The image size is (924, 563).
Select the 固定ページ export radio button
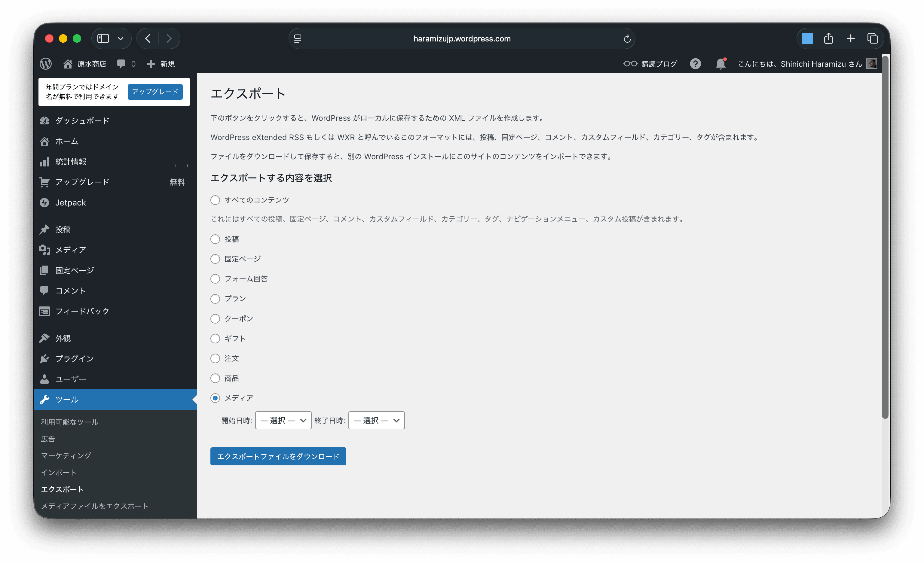215,259
